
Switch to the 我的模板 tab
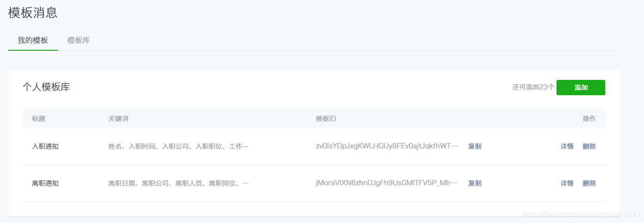(33, 40)
